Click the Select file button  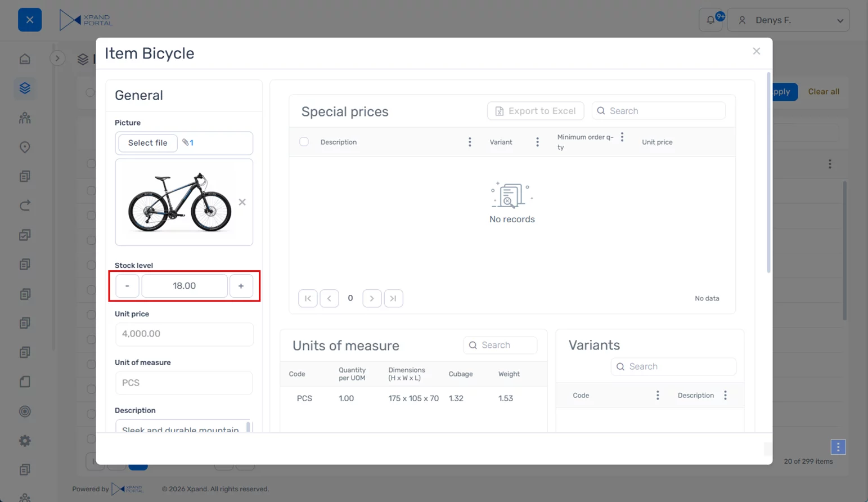(147, 143)
